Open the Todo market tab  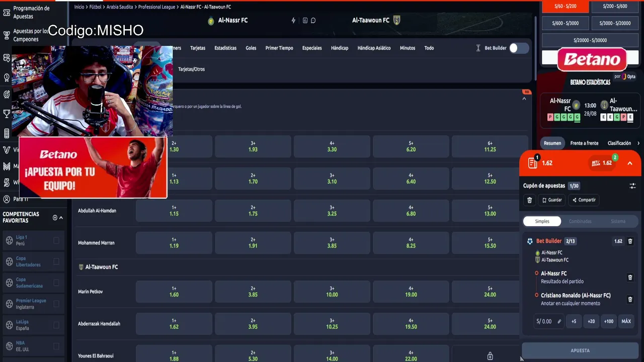tap(429, 48)
